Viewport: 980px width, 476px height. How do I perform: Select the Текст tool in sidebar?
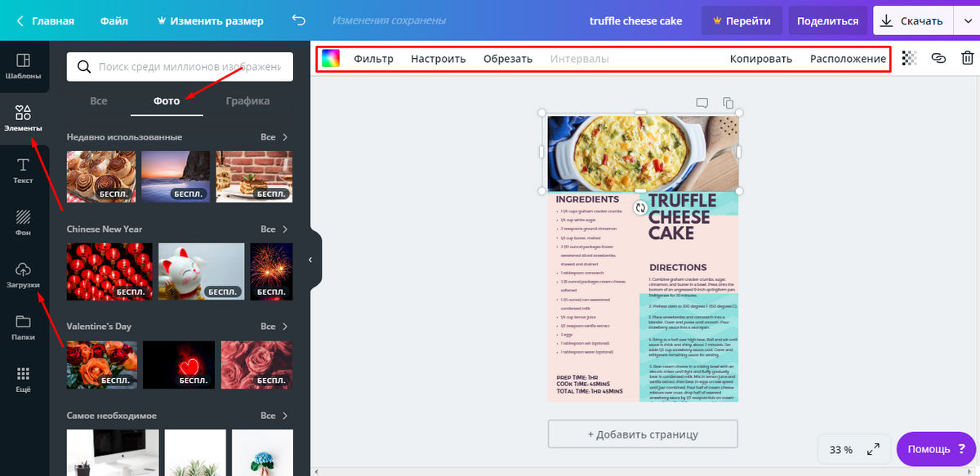click(23, 170)
